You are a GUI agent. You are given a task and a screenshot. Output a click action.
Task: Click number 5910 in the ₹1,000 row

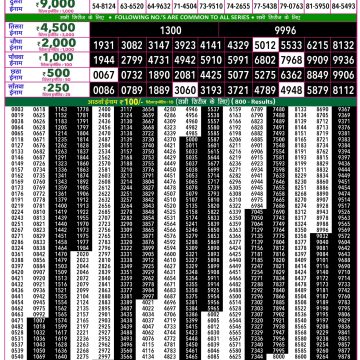(x=211, y=60)
